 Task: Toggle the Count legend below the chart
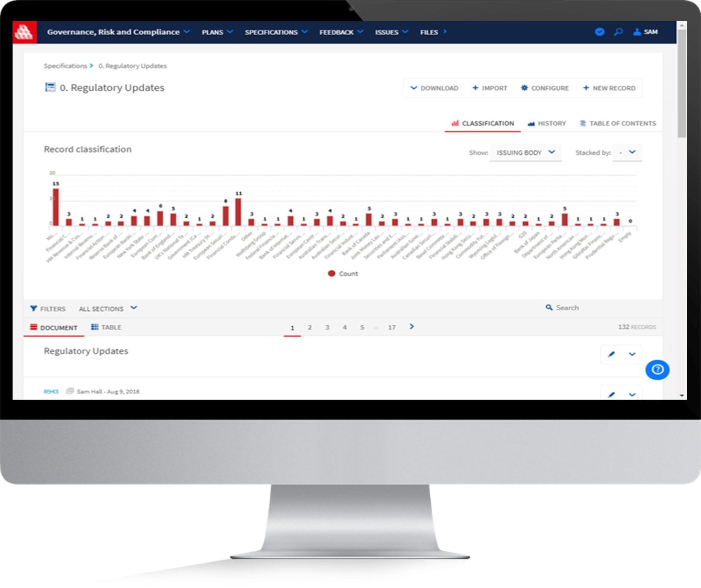(343, 273)
